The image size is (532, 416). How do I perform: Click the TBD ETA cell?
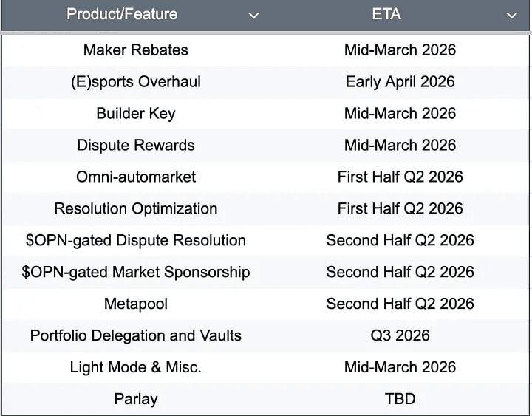click(x=400, y=399)
